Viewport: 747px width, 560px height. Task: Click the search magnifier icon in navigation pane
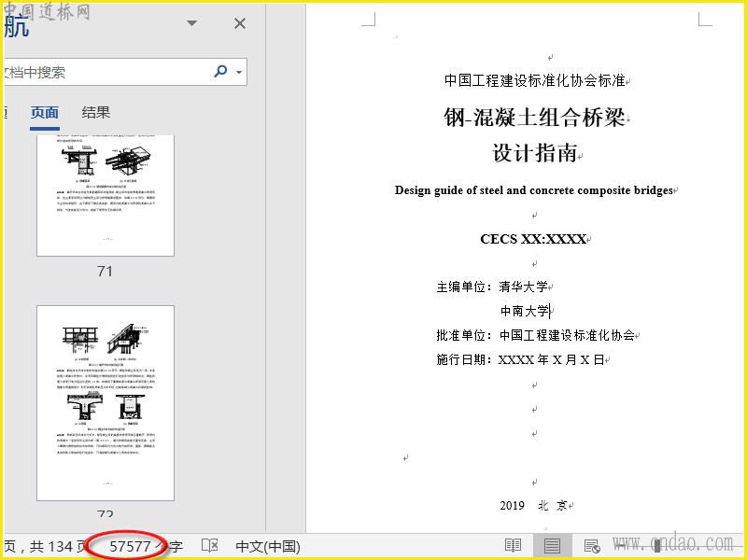[220, 72]
